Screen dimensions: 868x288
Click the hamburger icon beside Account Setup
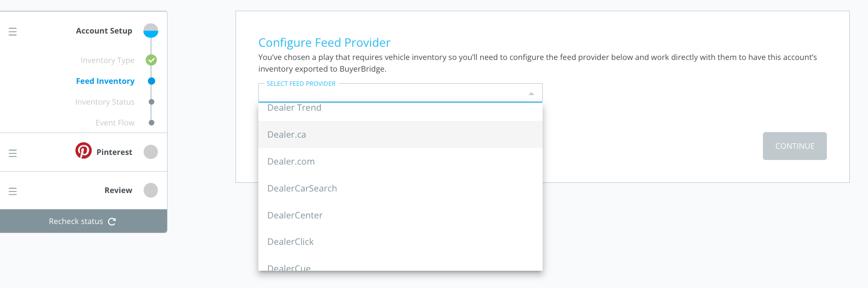coord(13,31)
